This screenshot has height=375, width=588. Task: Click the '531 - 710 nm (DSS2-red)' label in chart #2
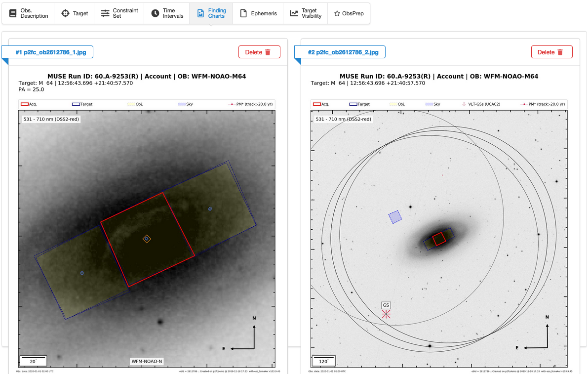tap(344, 119)
